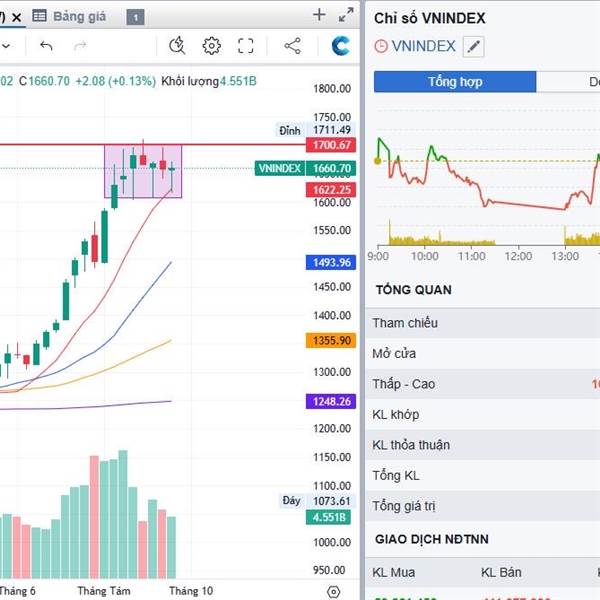Click the blue C logo icon

[341, 45]
